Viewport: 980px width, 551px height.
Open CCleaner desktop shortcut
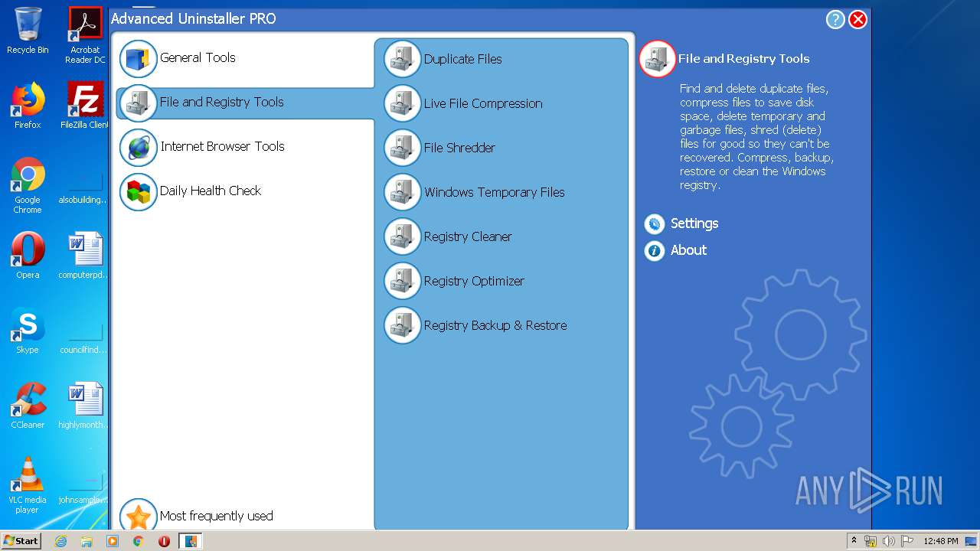point(28,406)
